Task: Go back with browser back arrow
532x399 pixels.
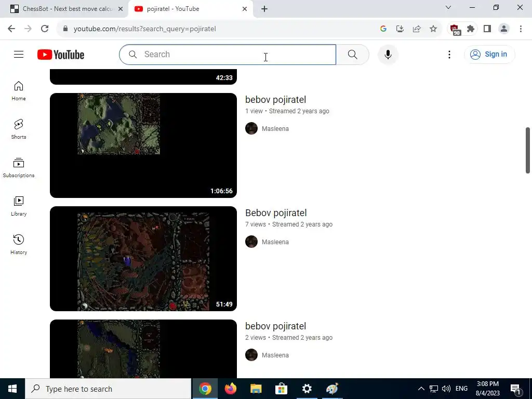Action: tap(11, 29)
